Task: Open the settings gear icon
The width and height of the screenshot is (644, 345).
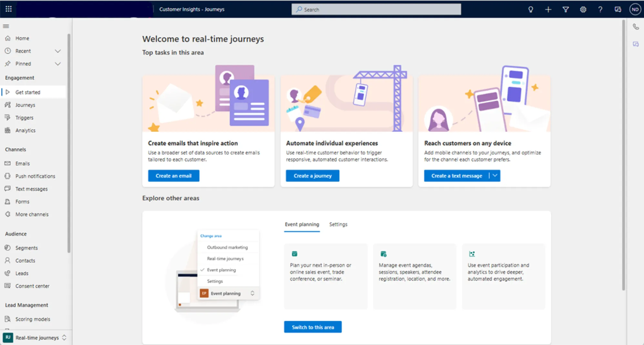Action: click(x=583, y=9)
